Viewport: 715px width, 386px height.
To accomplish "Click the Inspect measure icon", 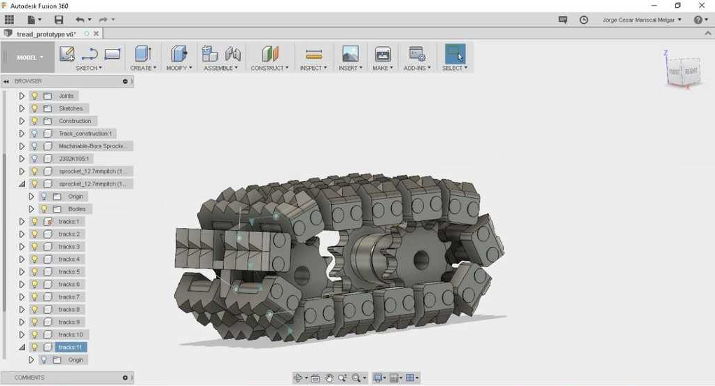I will 314,54.
